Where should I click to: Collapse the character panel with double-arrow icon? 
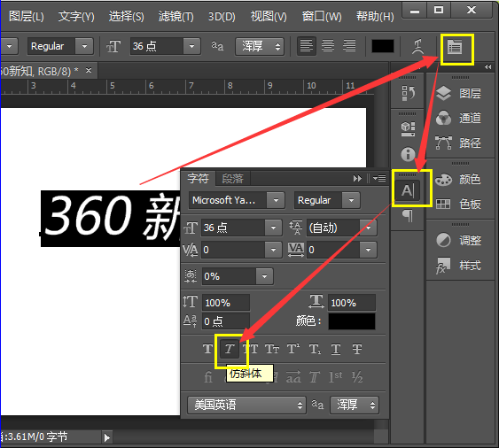(x=357, y=178)
